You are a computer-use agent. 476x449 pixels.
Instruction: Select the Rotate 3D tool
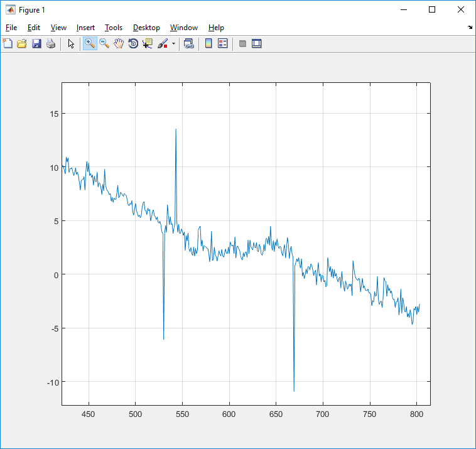click(133, 43)
